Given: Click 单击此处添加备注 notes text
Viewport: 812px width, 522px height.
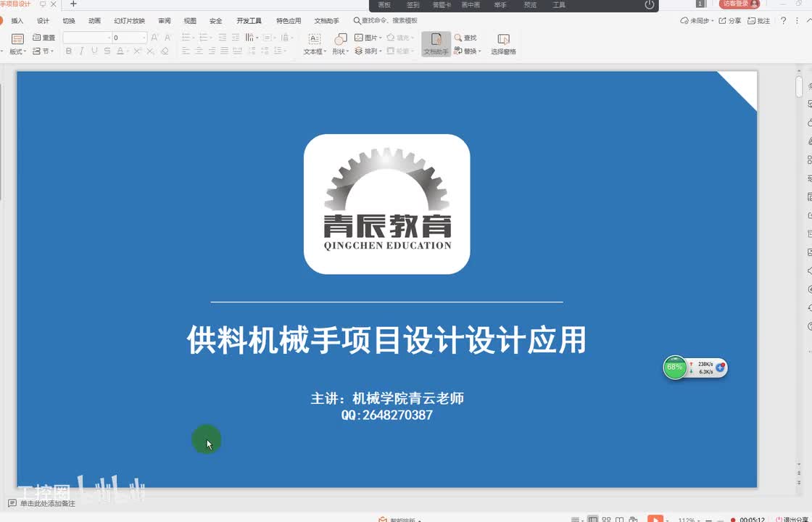Looking at the screenshot, I should tap(48, 503).
